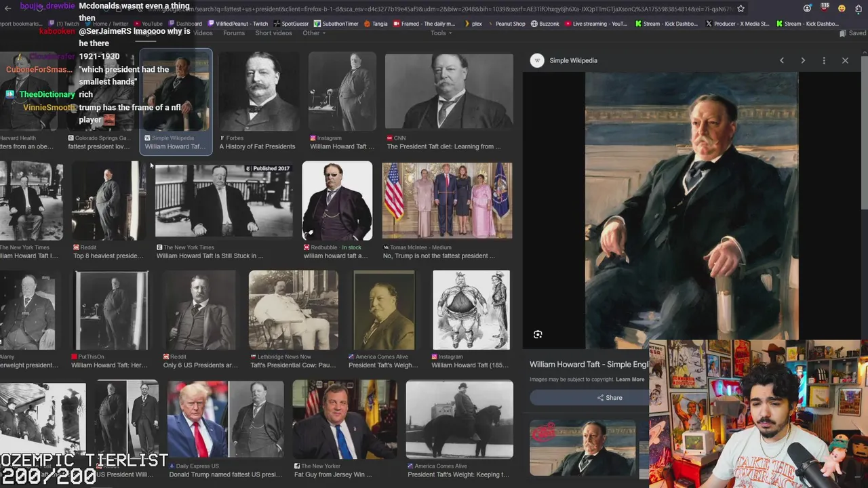Screen dimensions: 868x488
Task: Open Reddit 'Only 6 US Presidents' result
Action: pos(199,320)
